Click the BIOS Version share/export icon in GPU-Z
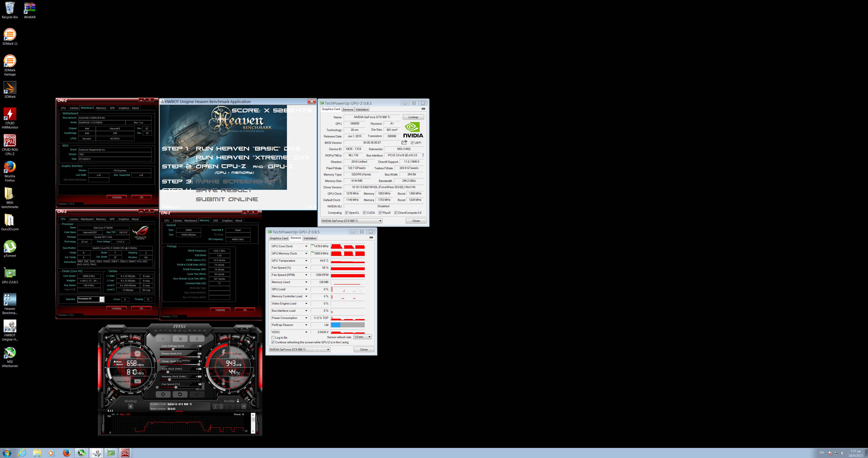868x458 pixels. 404,142
